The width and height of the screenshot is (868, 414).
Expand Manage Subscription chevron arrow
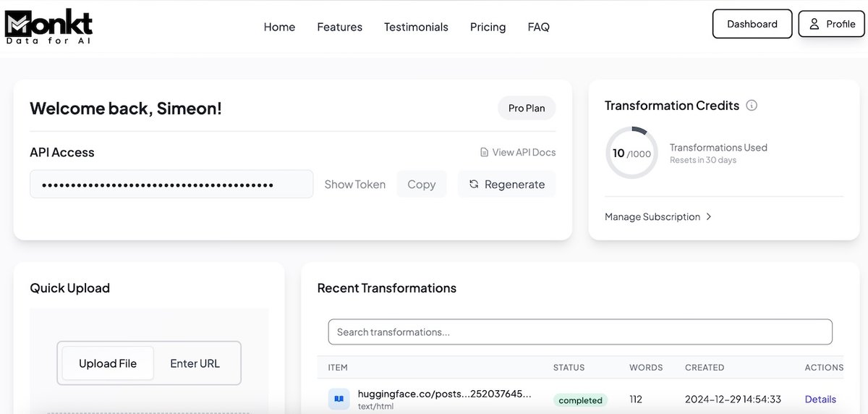[x=709, y=216]
